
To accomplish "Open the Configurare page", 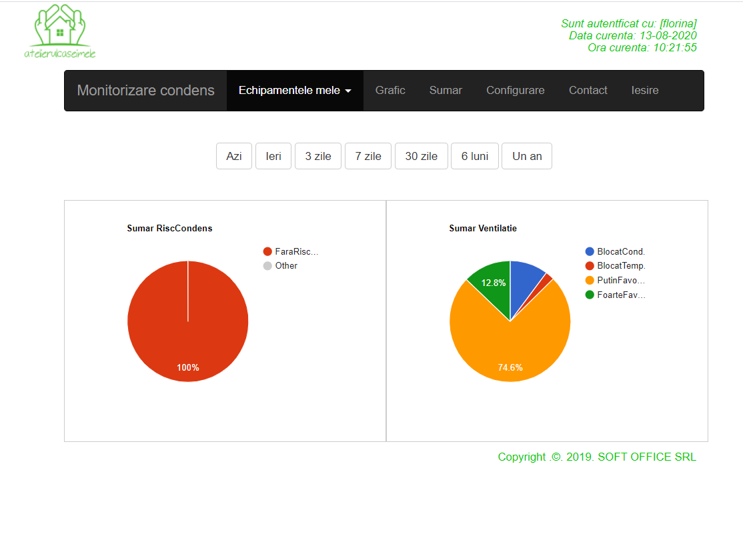I will tap(515, 91).
